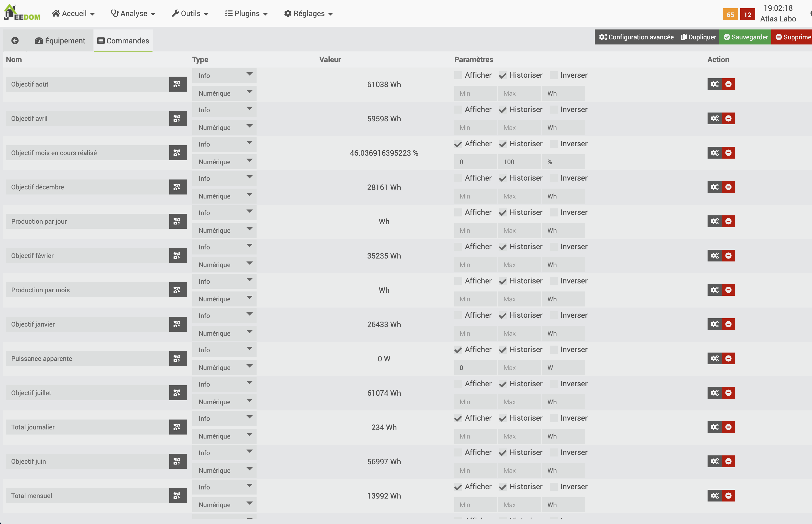Open Info type dropdown for Production par jour
Viewport: 812px width, 524px height.
click(x=224, y=213)
